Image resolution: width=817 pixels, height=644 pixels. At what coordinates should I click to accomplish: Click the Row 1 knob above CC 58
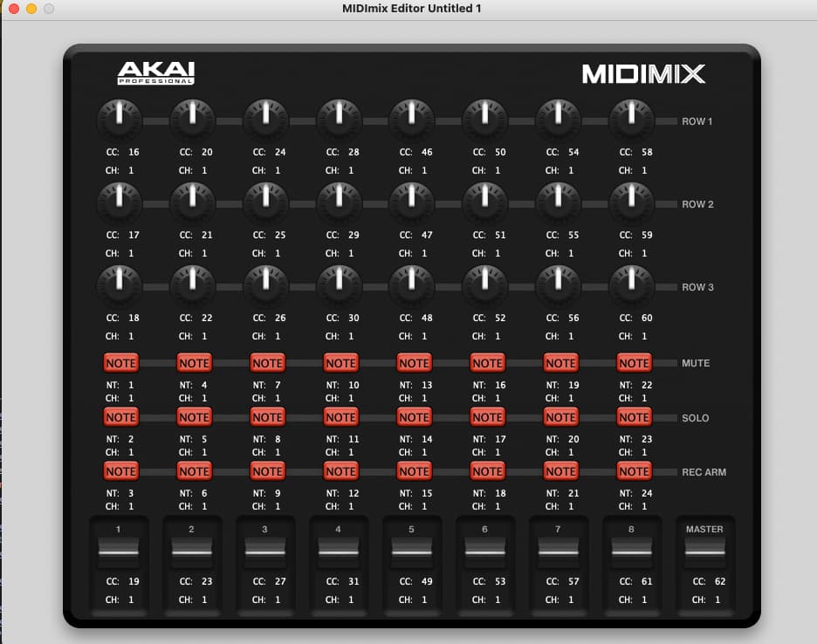click(631, 120)
